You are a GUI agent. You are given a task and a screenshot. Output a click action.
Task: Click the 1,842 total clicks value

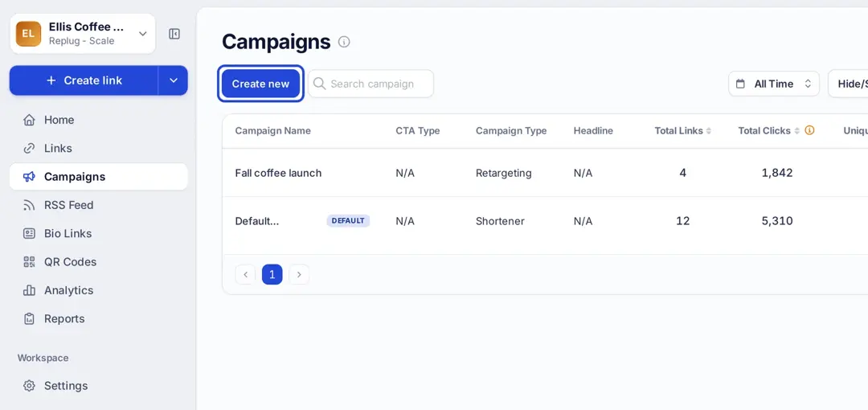click(777, 173)
